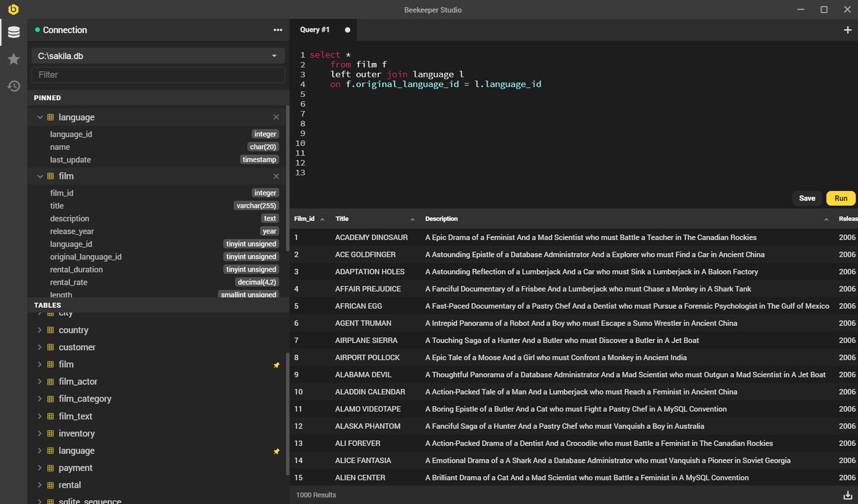This screenshot has height=504, width=858.
Task: Collapse the pinned language table columns
Action: click(x=40, y=117)
